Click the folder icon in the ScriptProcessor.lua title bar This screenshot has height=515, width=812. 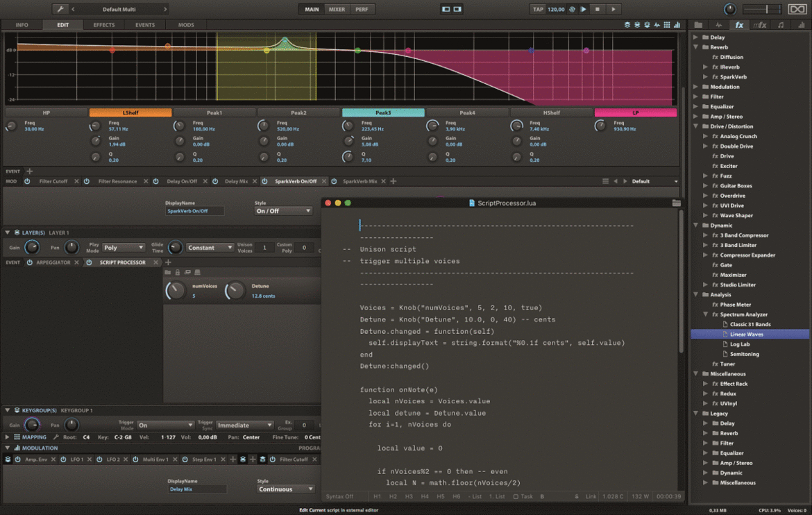tap(676, 203)
